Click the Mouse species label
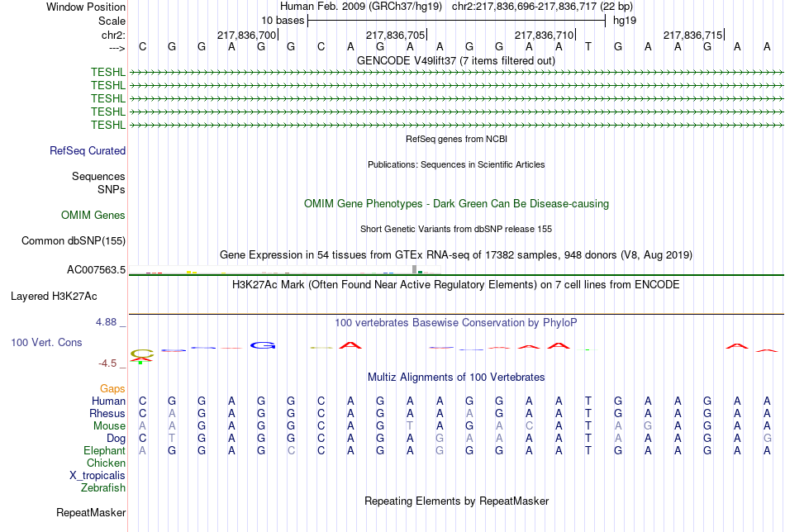 pos(109,426)
